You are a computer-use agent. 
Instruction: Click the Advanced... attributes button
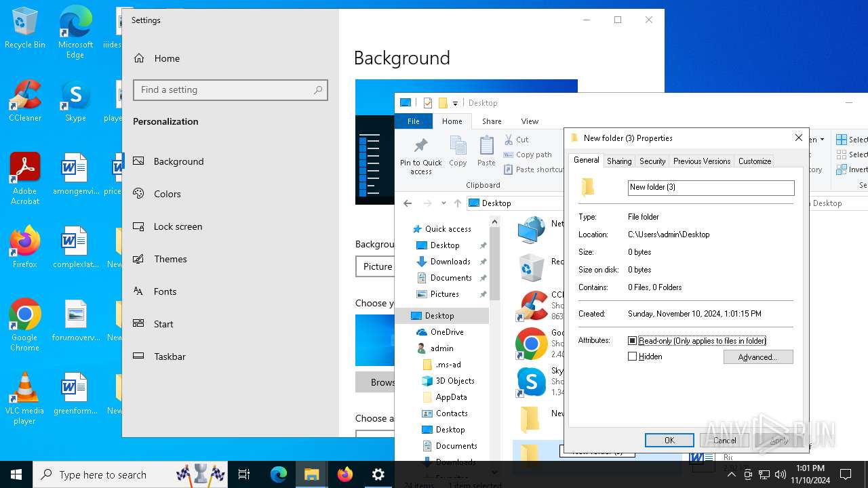click(758, 357)
